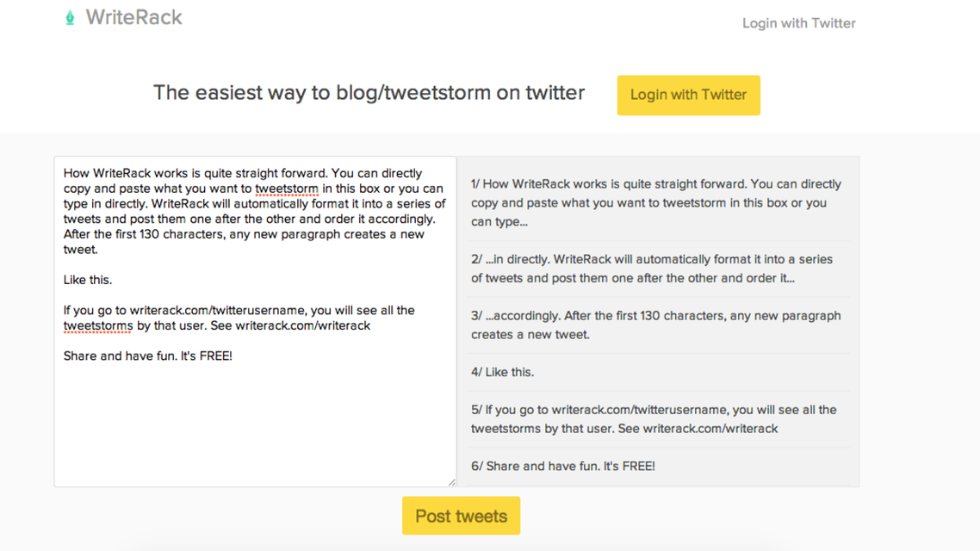Viewport: 980px width, 551px height.
Task: Select the fifth tweet preview about writerack.com/twitterusername
Action: click(658, 419)
